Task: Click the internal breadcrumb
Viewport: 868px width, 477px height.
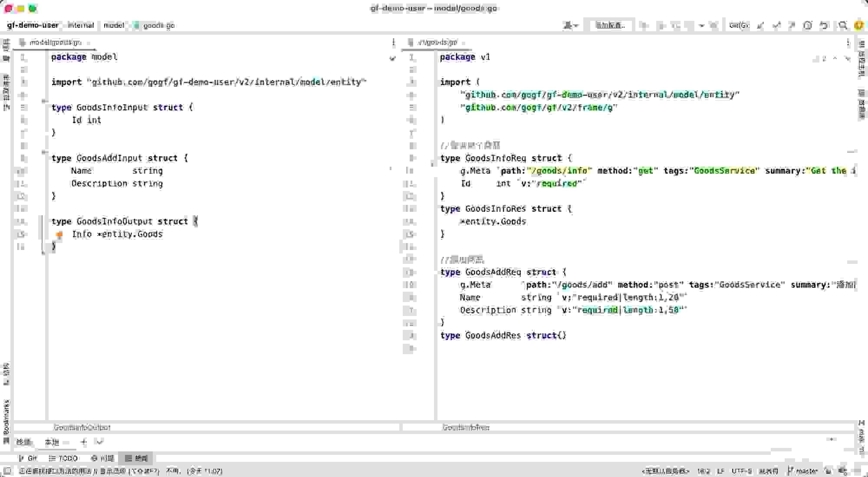Action: point(81,25)
